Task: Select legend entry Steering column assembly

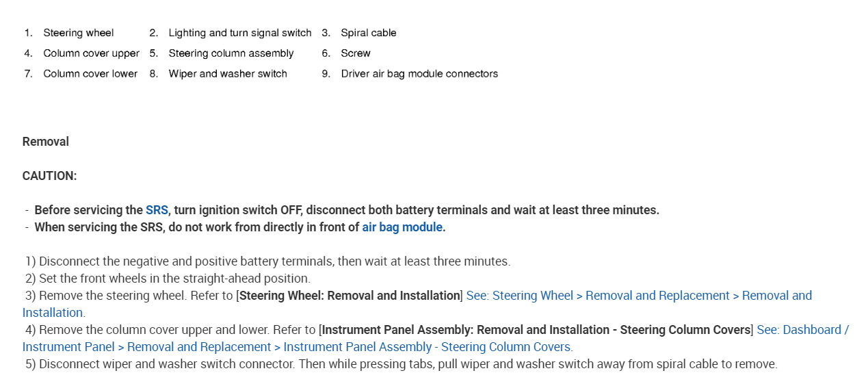Action: click(231, 53)
